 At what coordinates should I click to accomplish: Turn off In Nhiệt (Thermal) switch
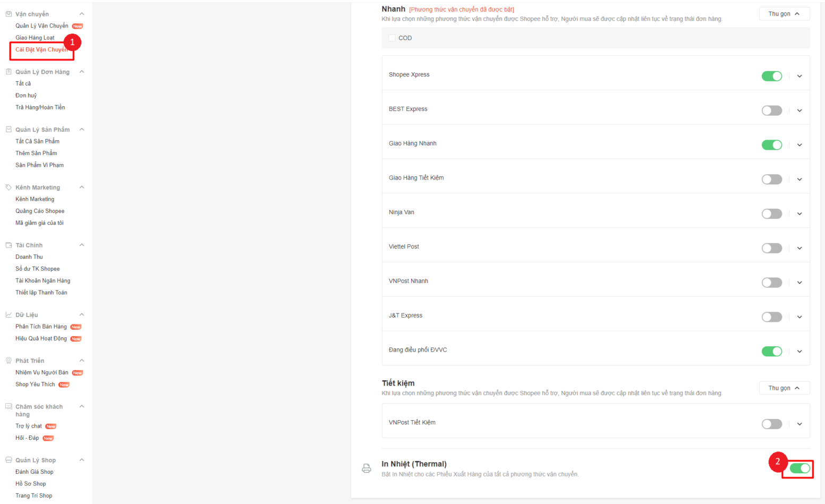[799, 468]
